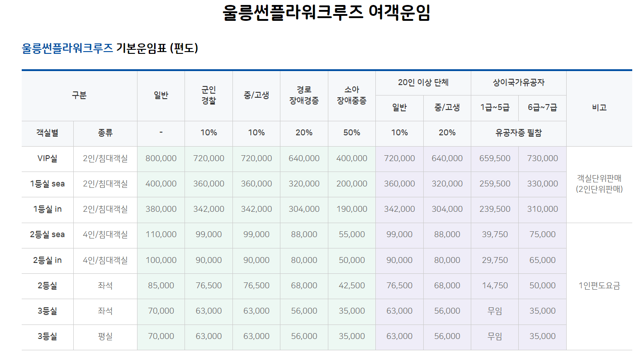This screenshot has height=353, width=644.
Task: Click 3등실 평실 일반 fare 70,000
Action: pos(161,336)
